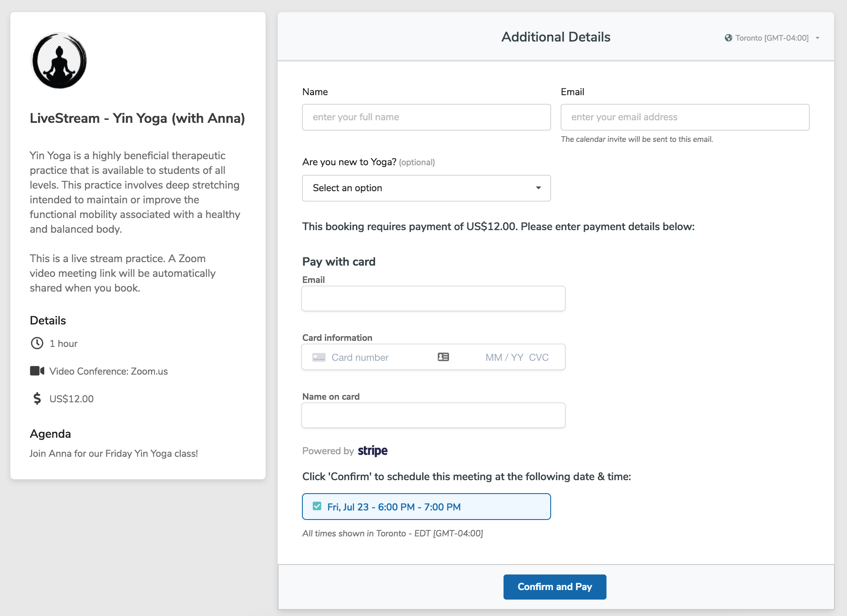Click the globe timezone icon
This screenshot has width=847, height=616.
coord(728,38)
